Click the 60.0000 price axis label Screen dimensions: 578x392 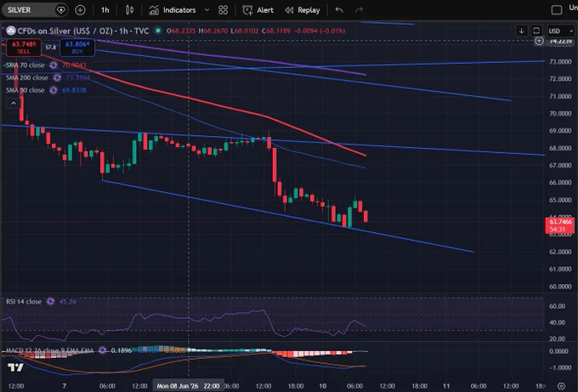560,287
